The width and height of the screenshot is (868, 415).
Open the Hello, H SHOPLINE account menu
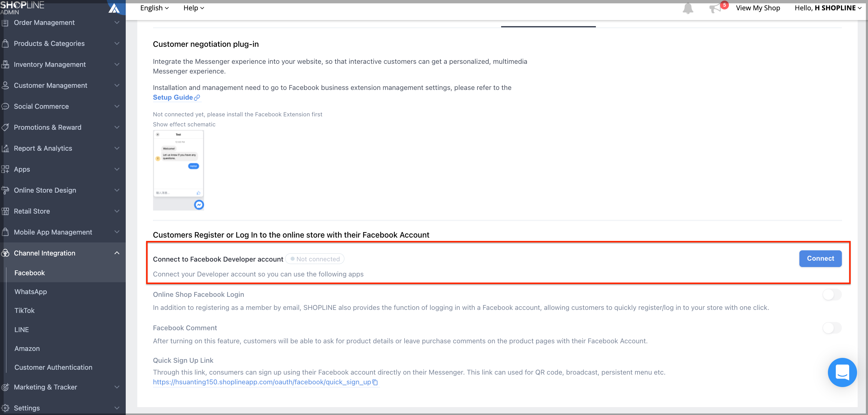coord(828,8)
